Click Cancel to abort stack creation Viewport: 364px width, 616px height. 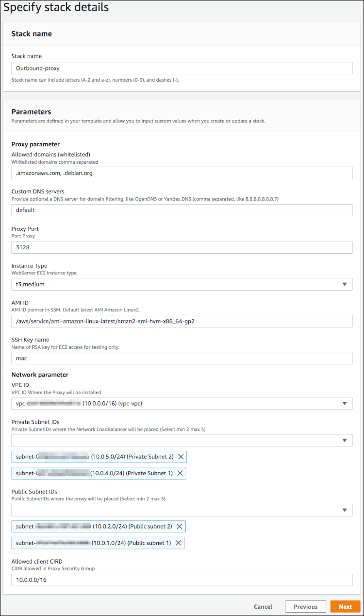click(x=263, y=606)
